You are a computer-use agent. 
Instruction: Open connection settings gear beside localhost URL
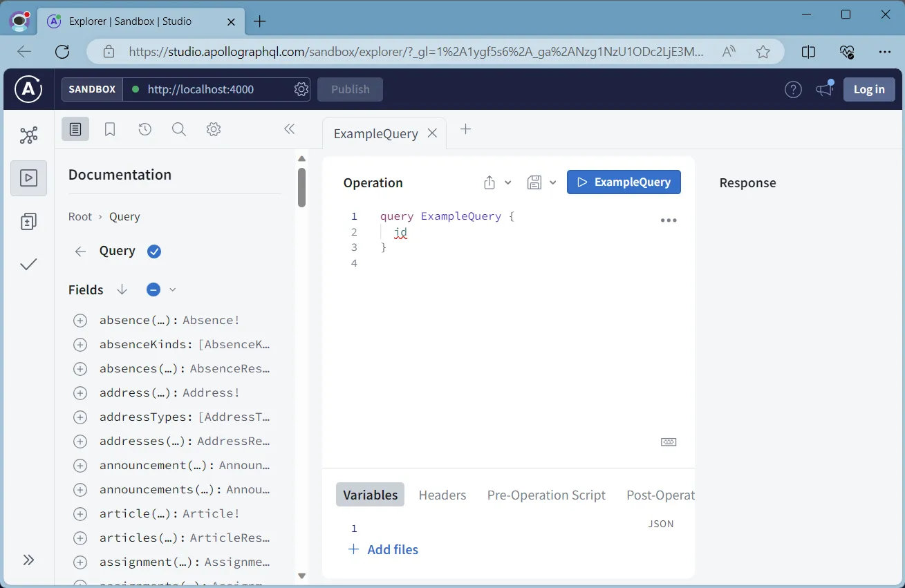click(x=301, y=89)
